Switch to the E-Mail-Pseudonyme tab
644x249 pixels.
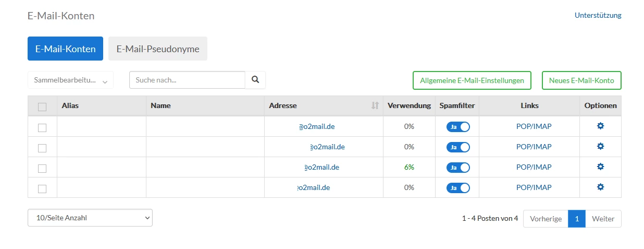pos(158,49)
